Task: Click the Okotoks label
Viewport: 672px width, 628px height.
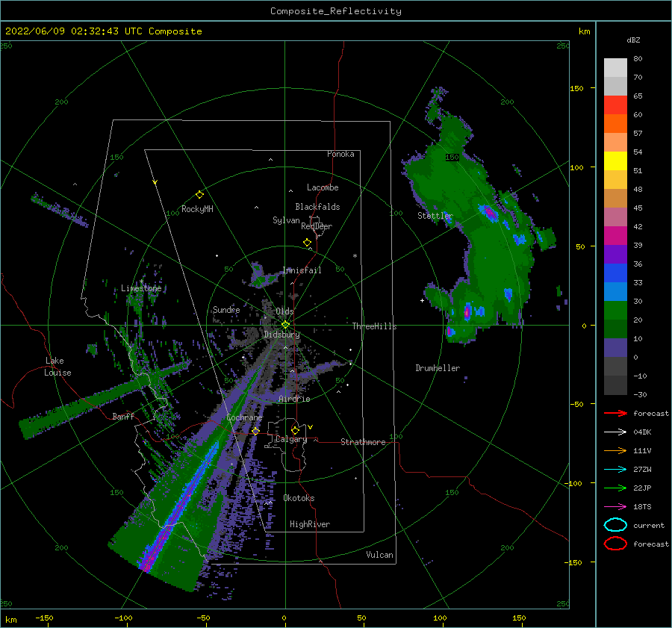Action: click(x=299, y=498)
